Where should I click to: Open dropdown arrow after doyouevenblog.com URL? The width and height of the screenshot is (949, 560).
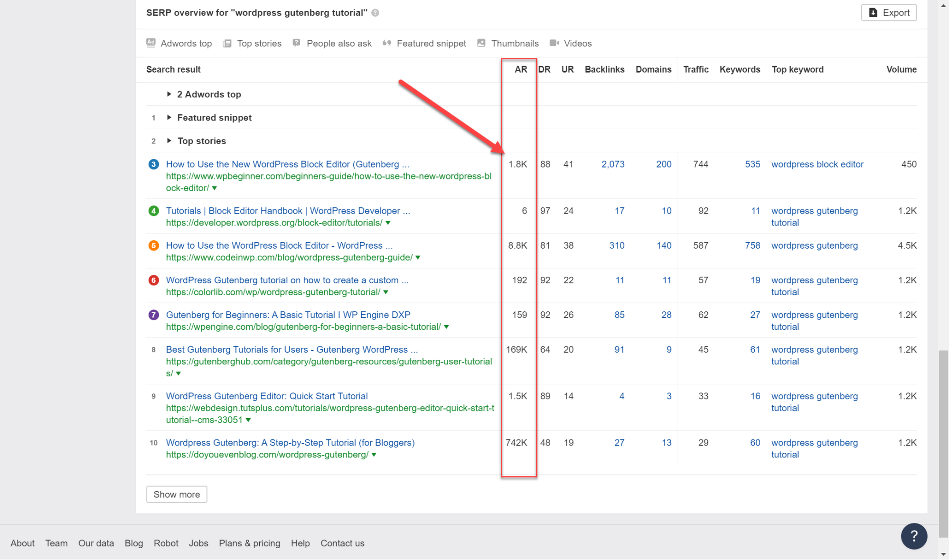point(374,455)
